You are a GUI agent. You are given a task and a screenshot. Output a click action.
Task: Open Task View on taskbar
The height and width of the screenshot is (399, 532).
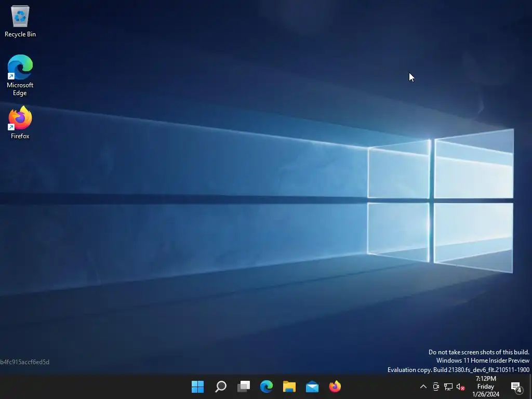click(x=244, y=387)
